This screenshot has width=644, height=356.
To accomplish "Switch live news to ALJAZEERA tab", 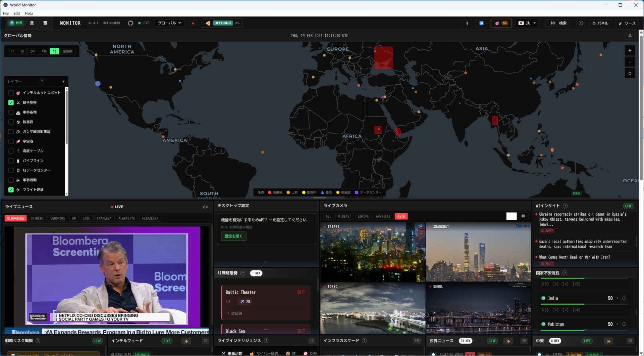I will click(150, 218).
